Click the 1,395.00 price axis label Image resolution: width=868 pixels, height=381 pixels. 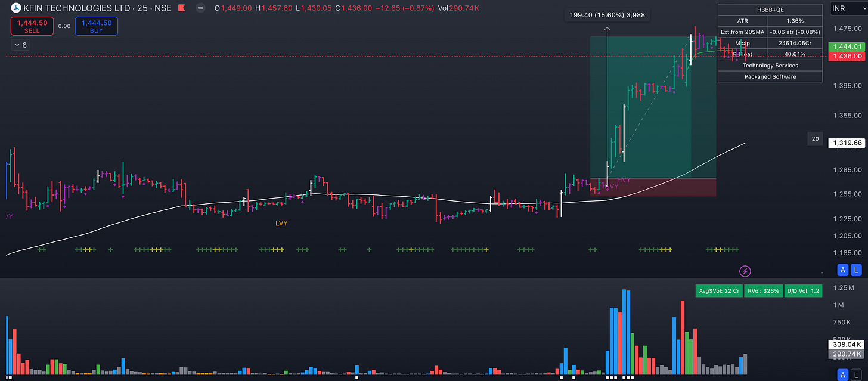click(x=848, y=86)
